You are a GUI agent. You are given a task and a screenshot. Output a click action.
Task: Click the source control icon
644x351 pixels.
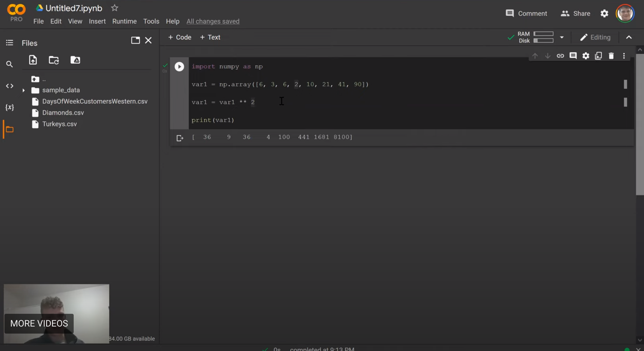point(9,86)
